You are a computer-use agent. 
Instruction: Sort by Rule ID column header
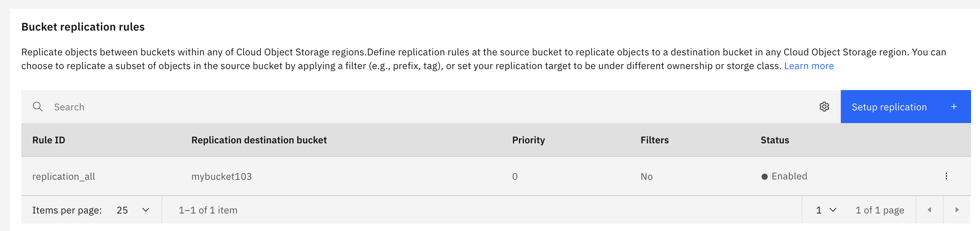click(x=49, y=140)
